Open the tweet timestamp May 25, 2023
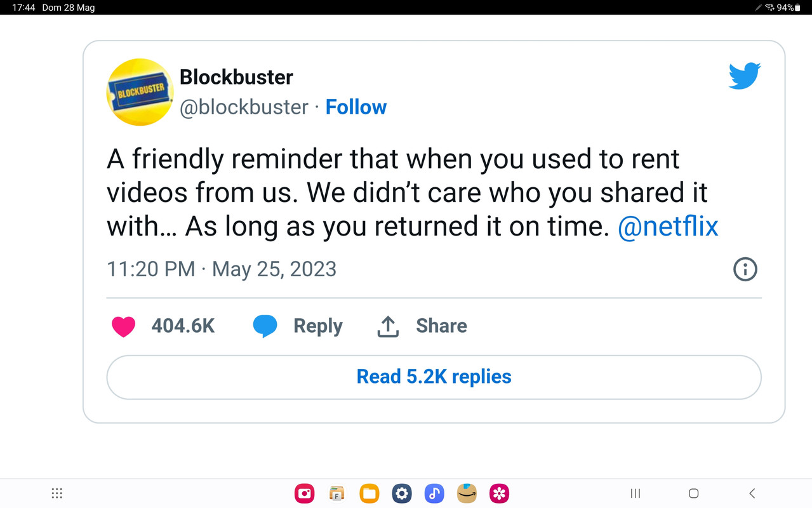 pyautogui.click(x=274, y=269)
